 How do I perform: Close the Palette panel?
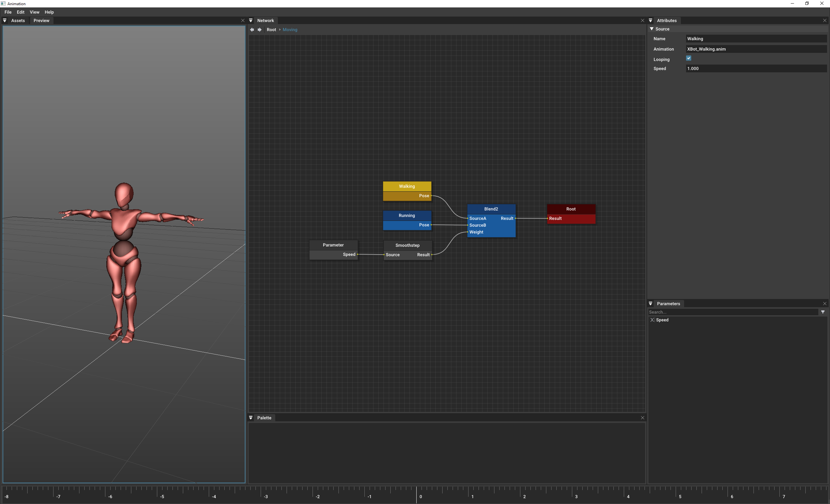pos(642,417)
